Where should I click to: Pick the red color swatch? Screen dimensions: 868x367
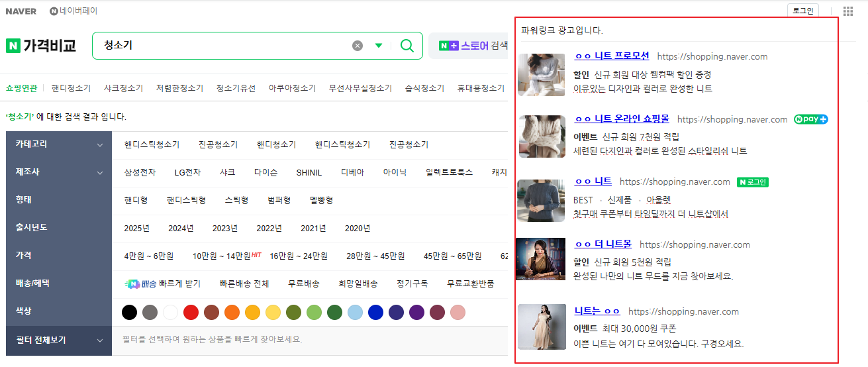click(x=191, y=312)
